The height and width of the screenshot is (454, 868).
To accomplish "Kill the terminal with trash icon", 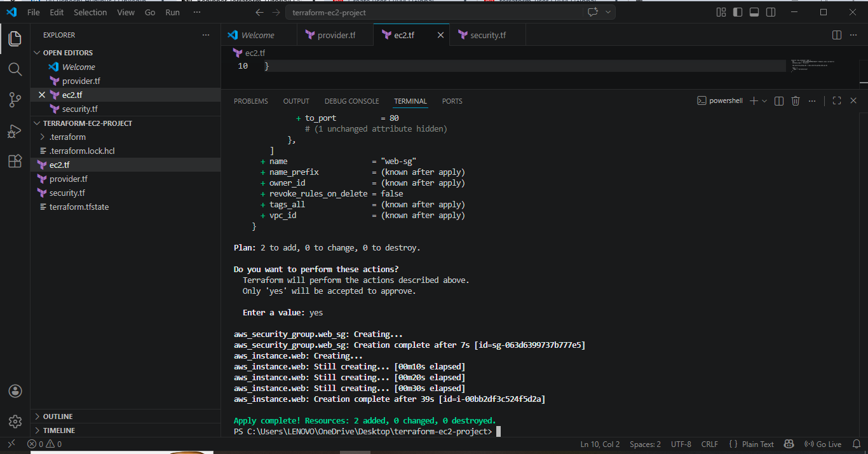I will (795, 100).
